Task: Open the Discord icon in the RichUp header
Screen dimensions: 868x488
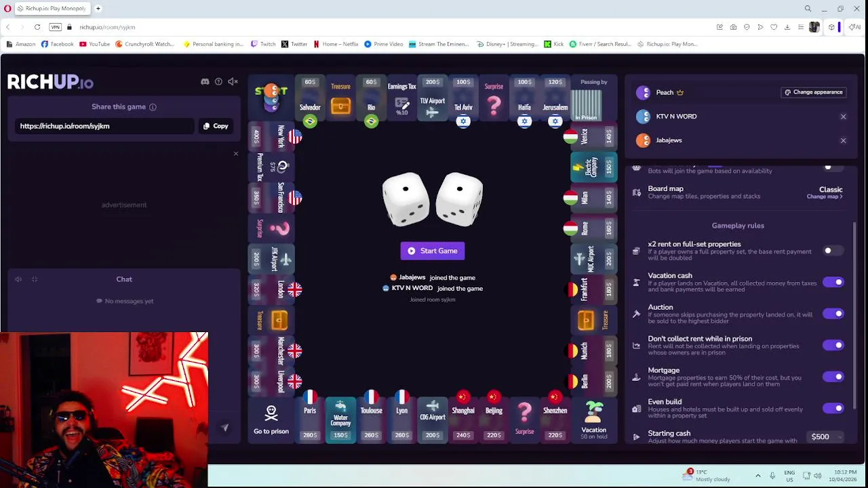Action: 205,82
